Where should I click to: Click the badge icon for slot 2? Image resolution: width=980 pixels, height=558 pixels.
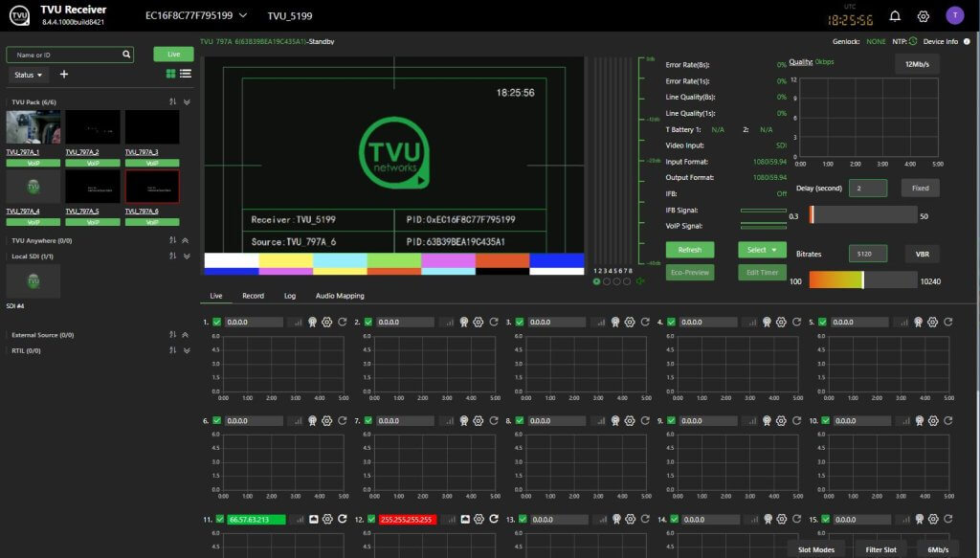coord(464,323)
